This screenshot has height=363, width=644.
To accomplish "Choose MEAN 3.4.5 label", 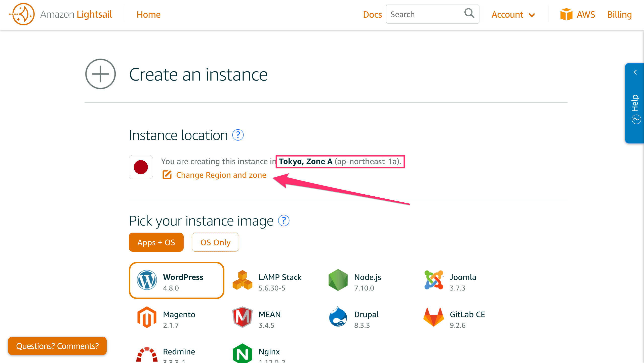I will tap(269, 319).
